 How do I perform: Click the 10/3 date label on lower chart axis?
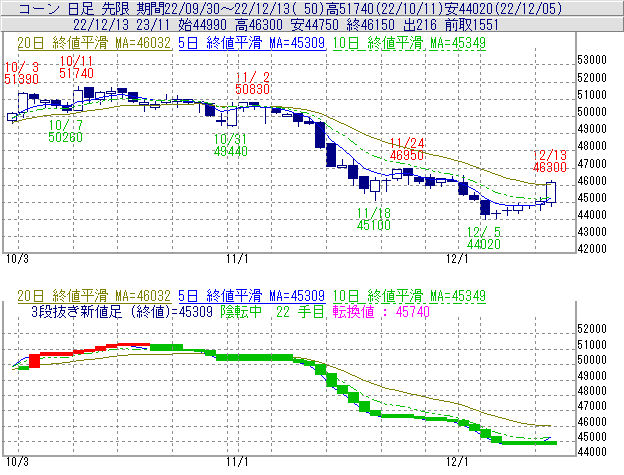tap(18, 461)
